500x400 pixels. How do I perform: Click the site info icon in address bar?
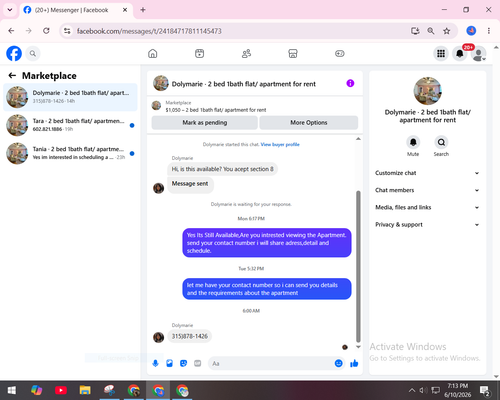[x=67, y=31]
